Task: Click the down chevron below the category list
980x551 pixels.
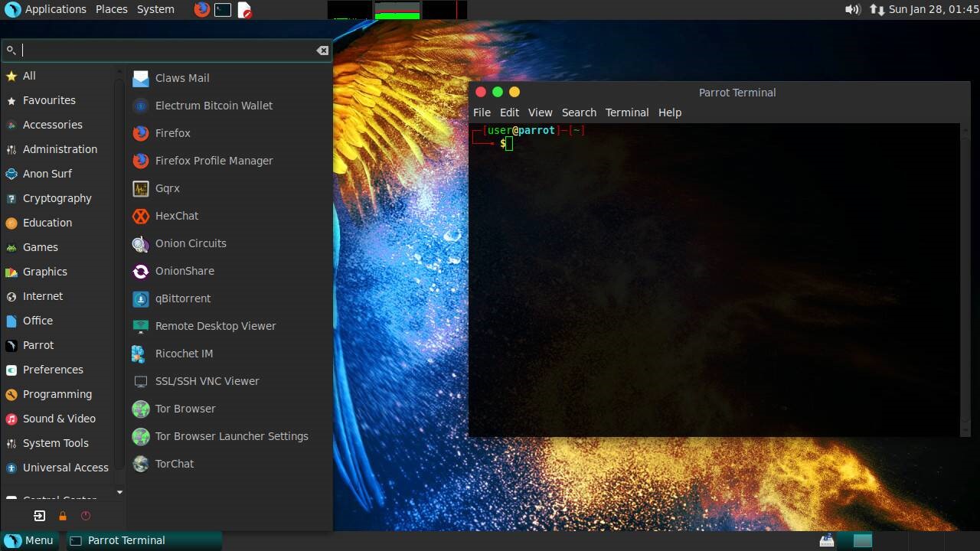Action: tap(119, 492)
